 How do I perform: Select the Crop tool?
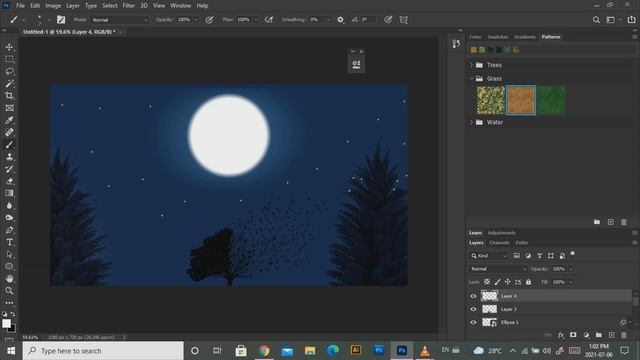(x=9, y=96)
